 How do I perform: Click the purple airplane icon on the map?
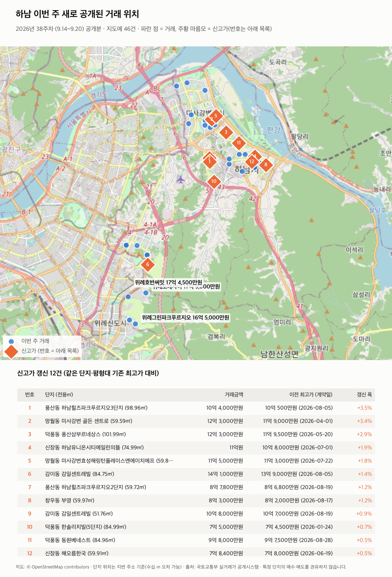(181, 179)
